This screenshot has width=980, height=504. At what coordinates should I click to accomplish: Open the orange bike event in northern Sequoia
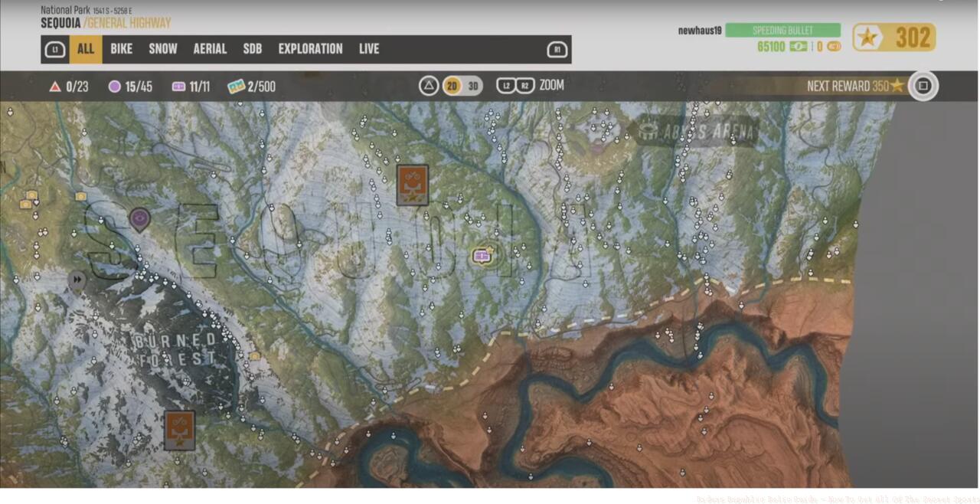coord(412,185)
